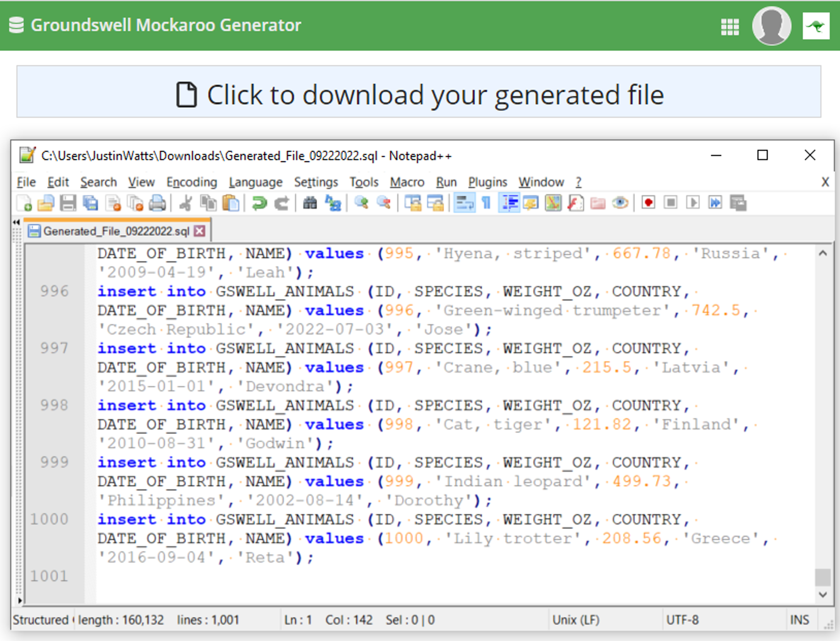840x641 pixels.
Task: Click the Zoom In magnifier icon
Action: [x=361, y=203]
